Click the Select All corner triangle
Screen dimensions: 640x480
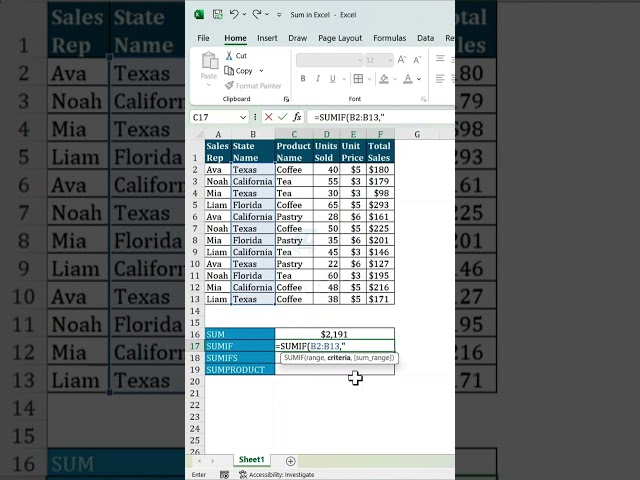[x=199, y=134]
